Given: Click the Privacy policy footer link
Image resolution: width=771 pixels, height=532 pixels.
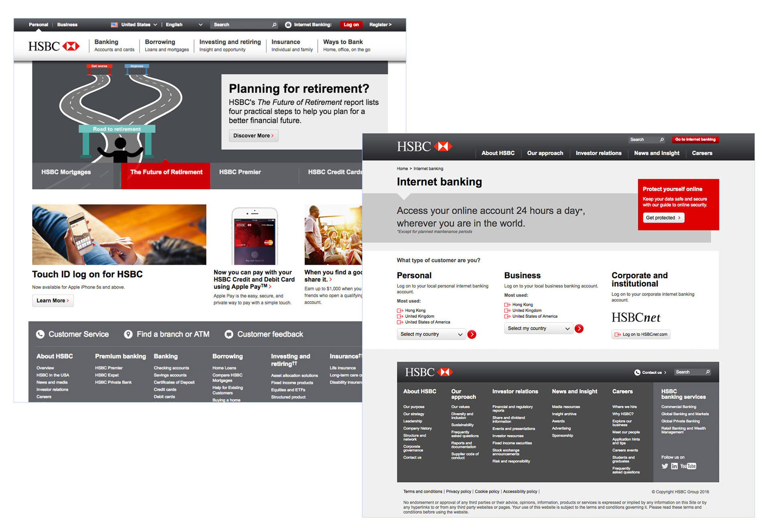Looking at the screenshot, I should pyautogui.click(x=459, y=491).
